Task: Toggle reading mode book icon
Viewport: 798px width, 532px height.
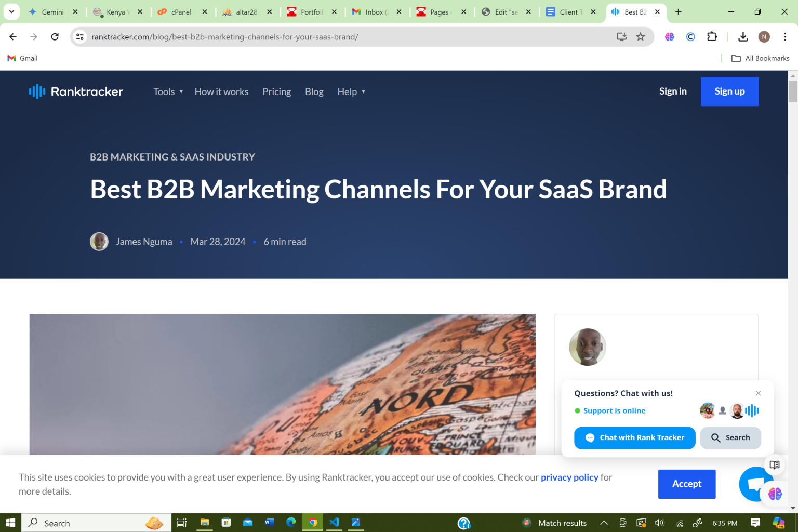Action: [775, 465]
